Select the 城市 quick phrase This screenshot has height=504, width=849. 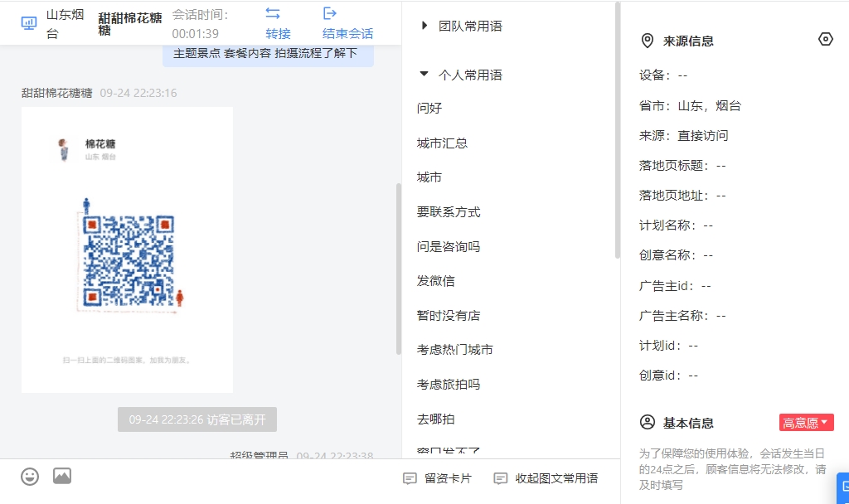click(429, 177)
